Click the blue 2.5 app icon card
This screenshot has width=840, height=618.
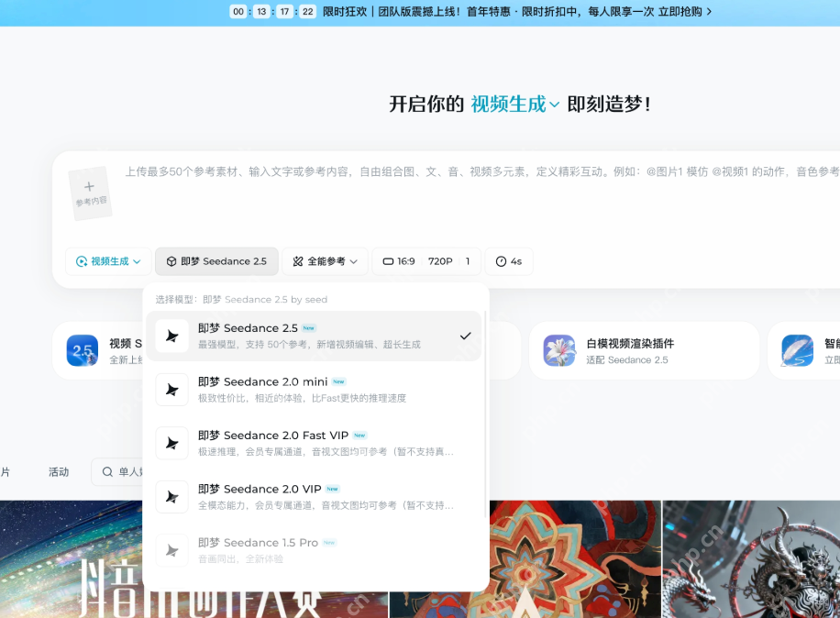point(82,351)
